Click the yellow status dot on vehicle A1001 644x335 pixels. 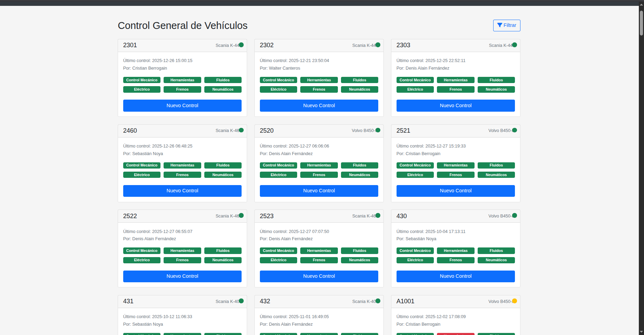point(515,301)
